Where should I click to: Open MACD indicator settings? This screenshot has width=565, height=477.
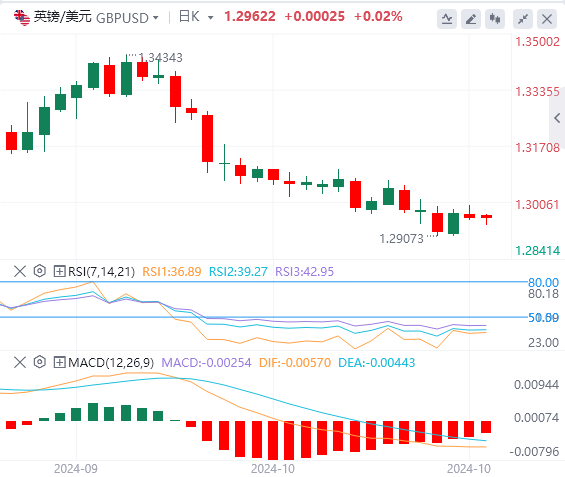(40, 362)
